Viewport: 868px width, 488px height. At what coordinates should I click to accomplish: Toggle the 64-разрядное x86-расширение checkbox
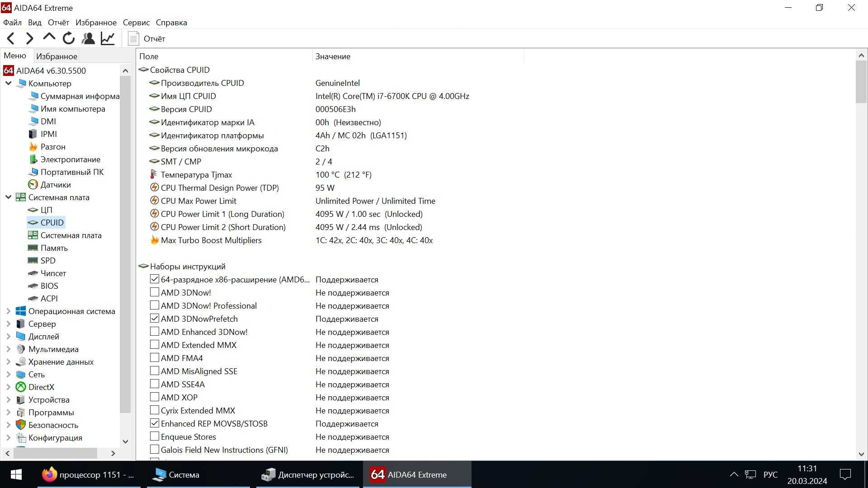pyautogui.click(x=155, y=279)
